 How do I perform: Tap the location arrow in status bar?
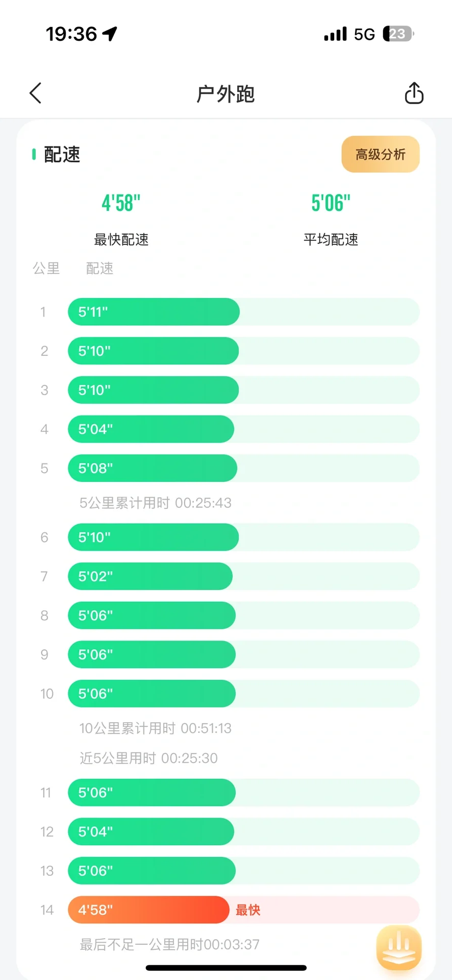(110, 34)
